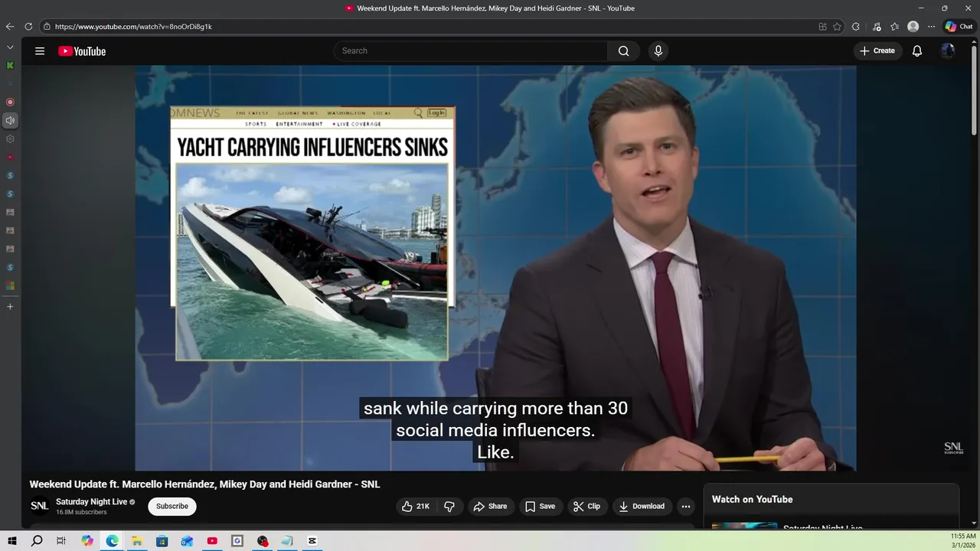
Task: Click the search magnifier button
Action: [x=624, y=51]
